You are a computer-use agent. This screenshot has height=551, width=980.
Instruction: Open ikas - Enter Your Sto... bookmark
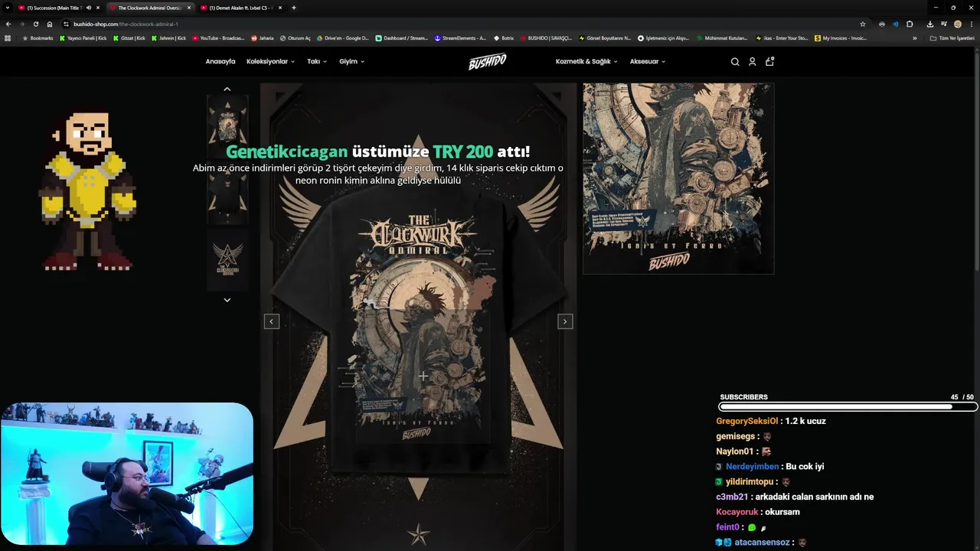click(x=781, y=37)
